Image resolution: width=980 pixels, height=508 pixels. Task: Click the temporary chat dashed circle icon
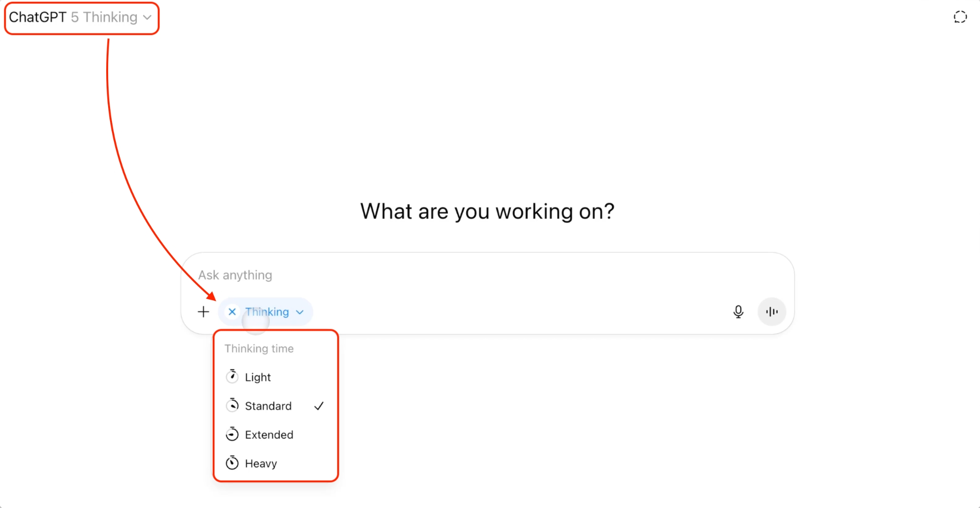(x=960, y=17)
